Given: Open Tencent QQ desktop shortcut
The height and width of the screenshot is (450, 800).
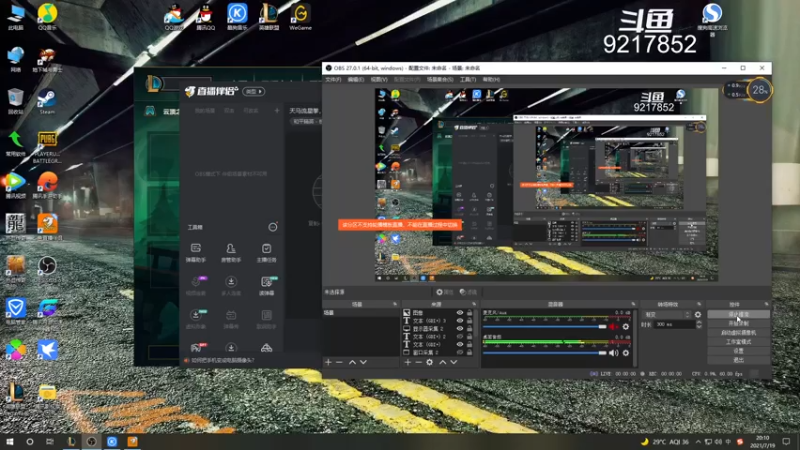Looking at the screenshot, I should coord(206,17).
